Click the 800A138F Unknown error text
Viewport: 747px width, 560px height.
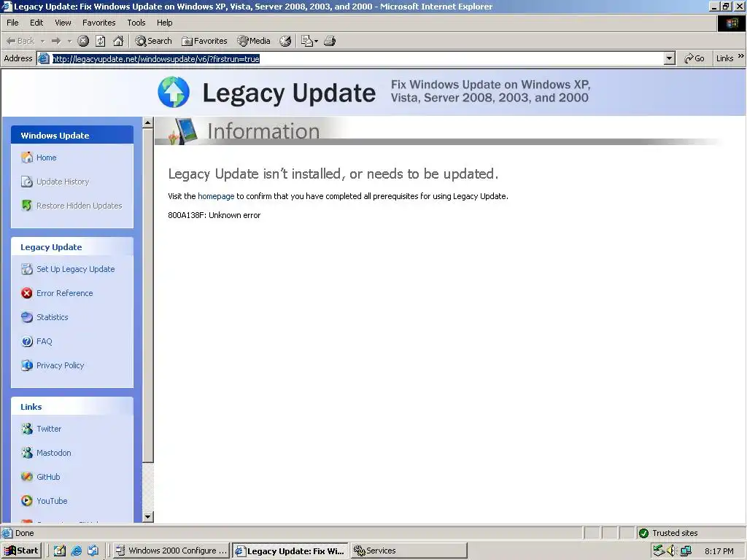tap(214, 215)
